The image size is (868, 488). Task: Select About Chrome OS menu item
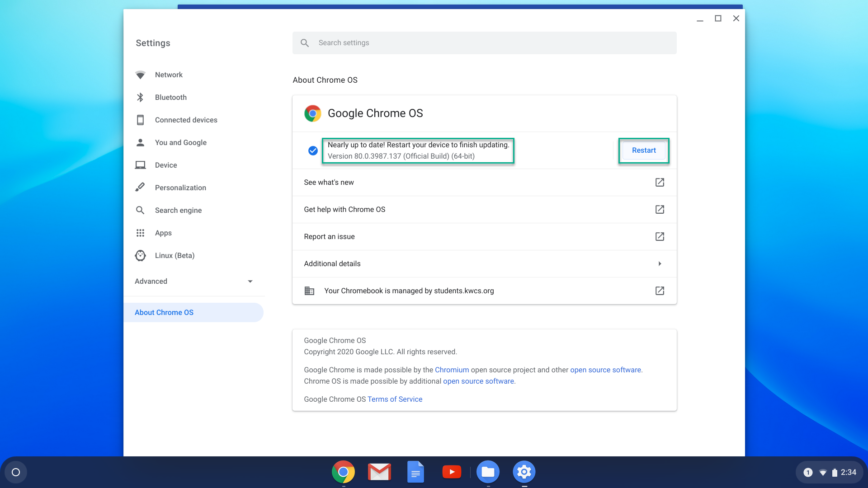pyautogui.click(x=164, y=313)
